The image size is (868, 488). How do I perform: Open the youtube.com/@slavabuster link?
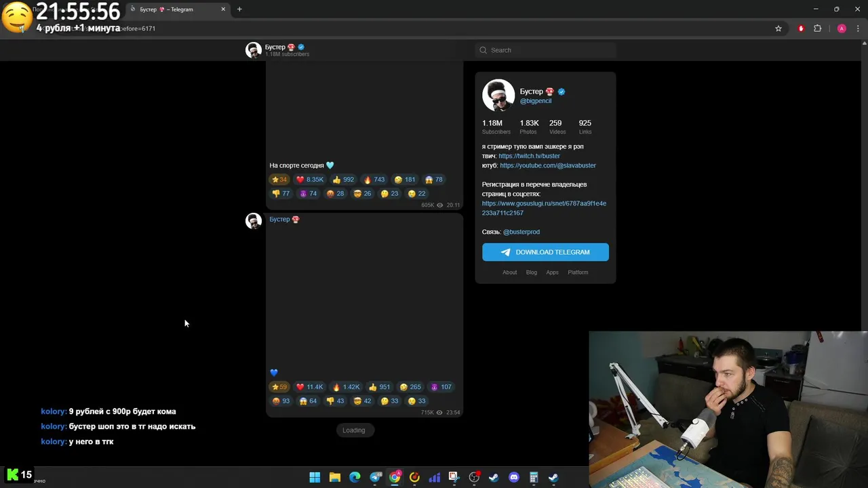coord(548,165)
